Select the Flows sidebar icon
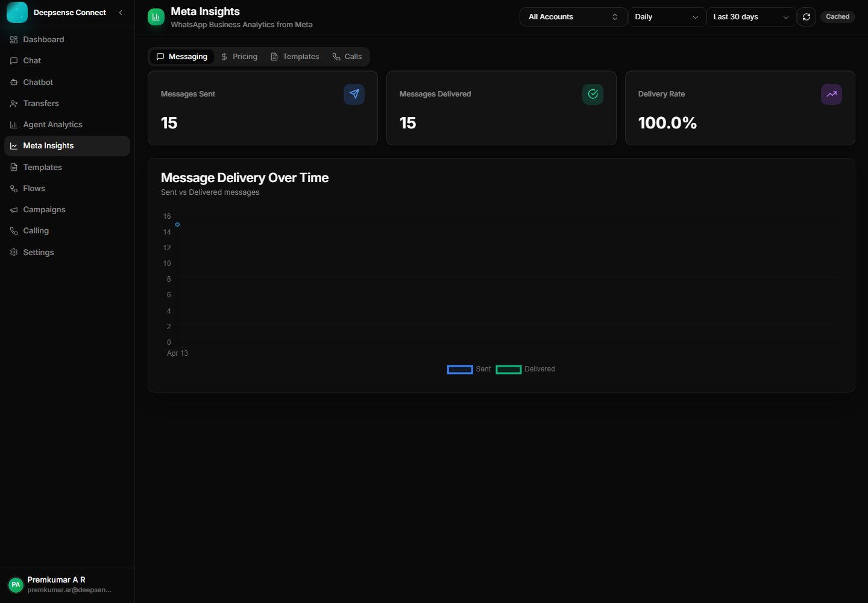Viewport: 868px width, 603px height. pyautogui.click(x=14, y=188)
